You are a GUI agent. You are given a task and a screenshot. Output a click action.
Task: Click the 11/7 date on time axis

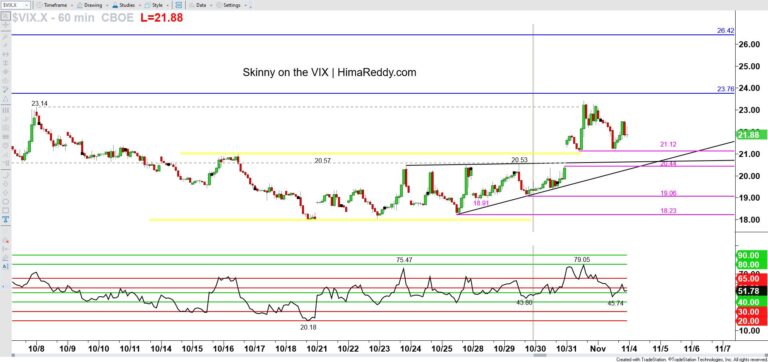[x=722, y=349]
